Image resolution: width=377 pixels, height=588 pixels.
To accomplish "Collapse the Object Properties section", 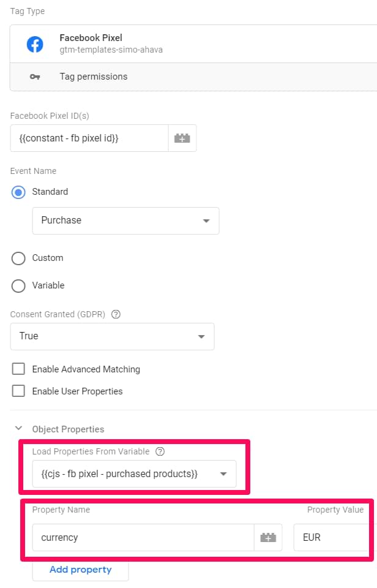I will tap(18, 429).
